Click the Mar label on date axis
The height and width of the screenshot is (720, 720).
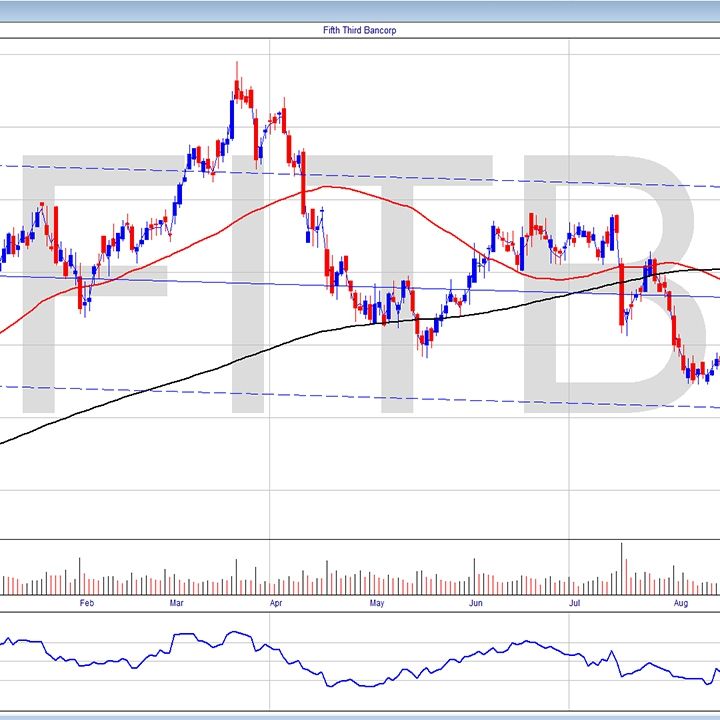pyautogui.click(x=177, y=604)
